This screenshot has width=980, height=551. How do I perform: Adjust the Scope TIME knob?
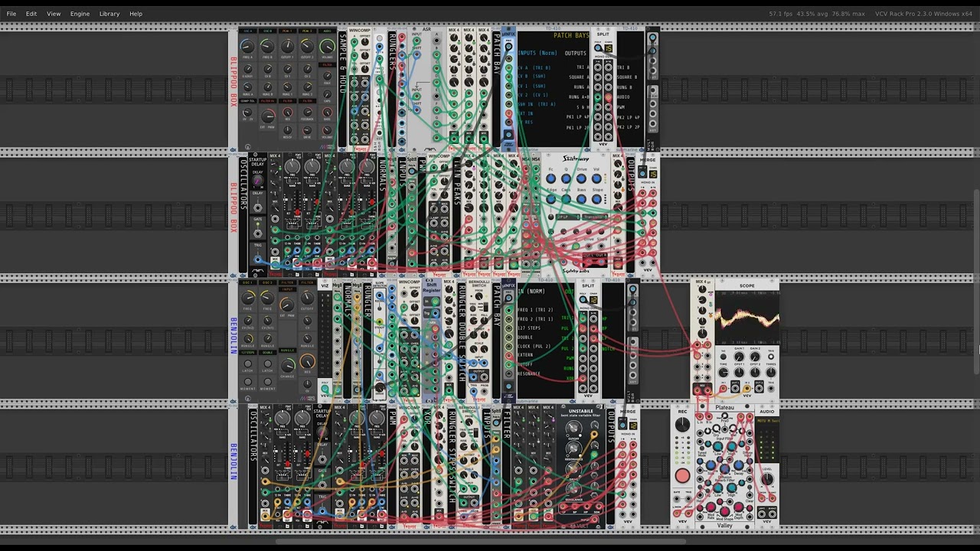tap(724, 372)
